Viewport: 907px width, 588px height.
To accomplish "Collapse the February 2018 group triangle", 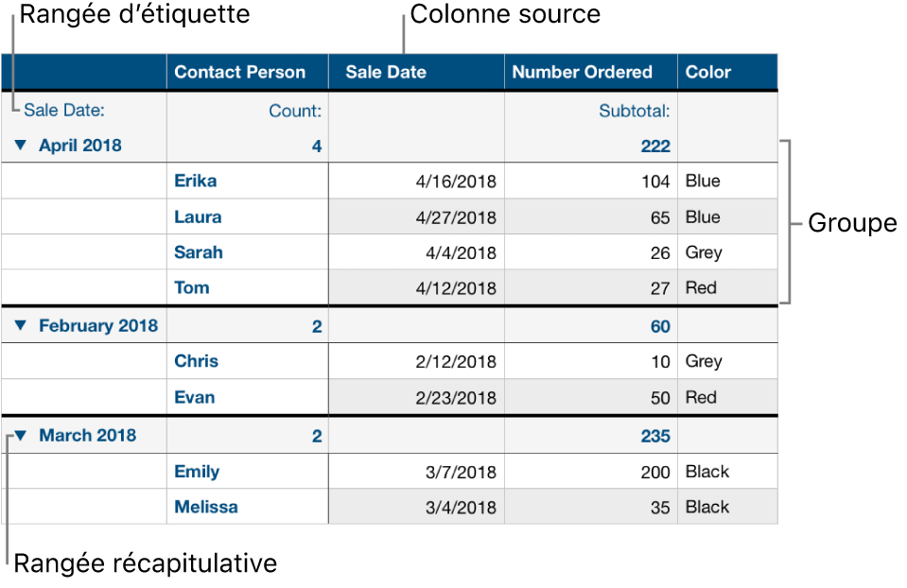I will pyautogui.click(x=21, y=326).
